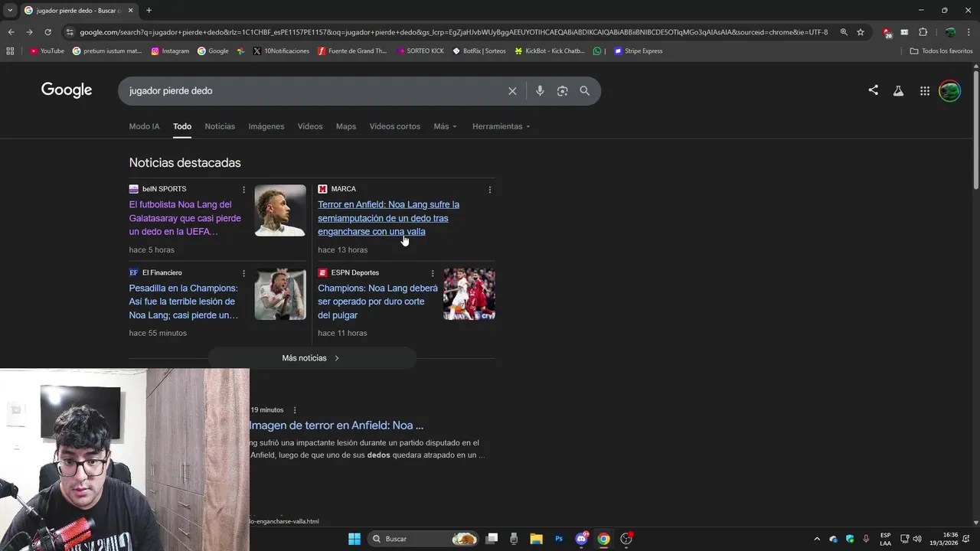The image size is (980, 551).
Task: Open the tab search dropdown arrow
Action: [10, 11]
